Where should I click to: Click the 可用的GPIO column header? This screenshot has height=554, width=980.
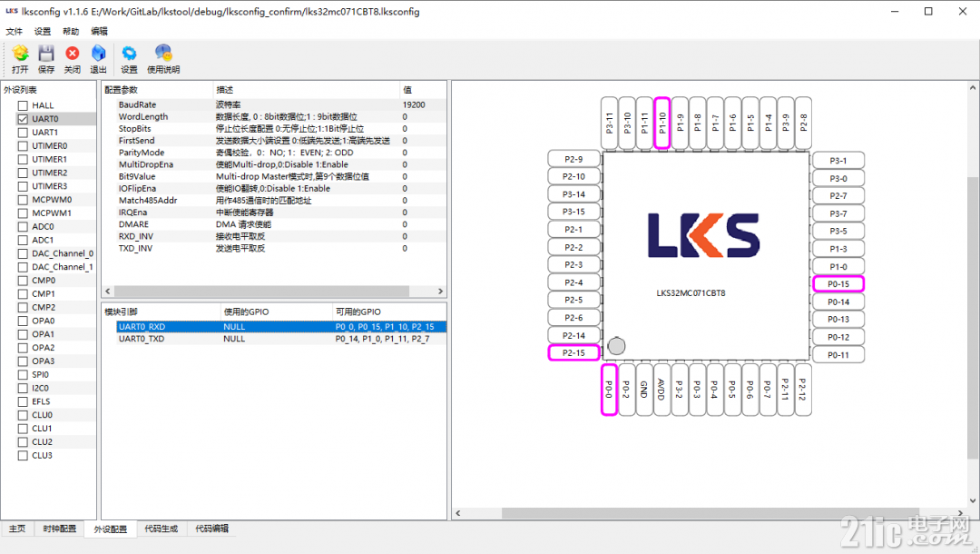(388, 312)
